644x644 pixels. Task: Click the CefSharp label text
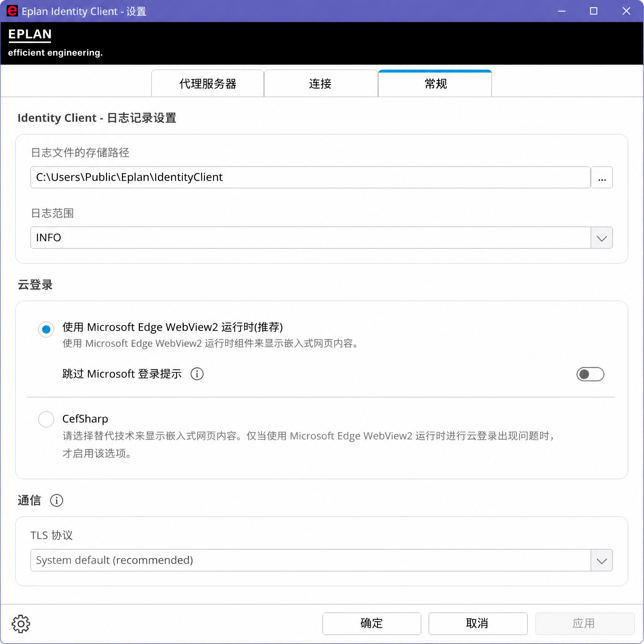coord(85,419)
